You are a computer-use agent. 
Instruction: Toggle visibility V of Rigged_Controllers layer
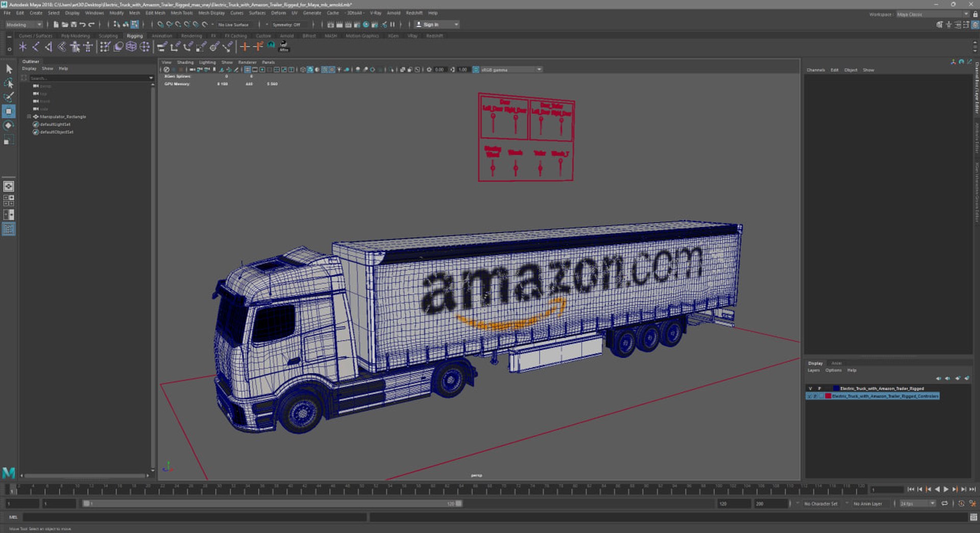click(810, 396)
